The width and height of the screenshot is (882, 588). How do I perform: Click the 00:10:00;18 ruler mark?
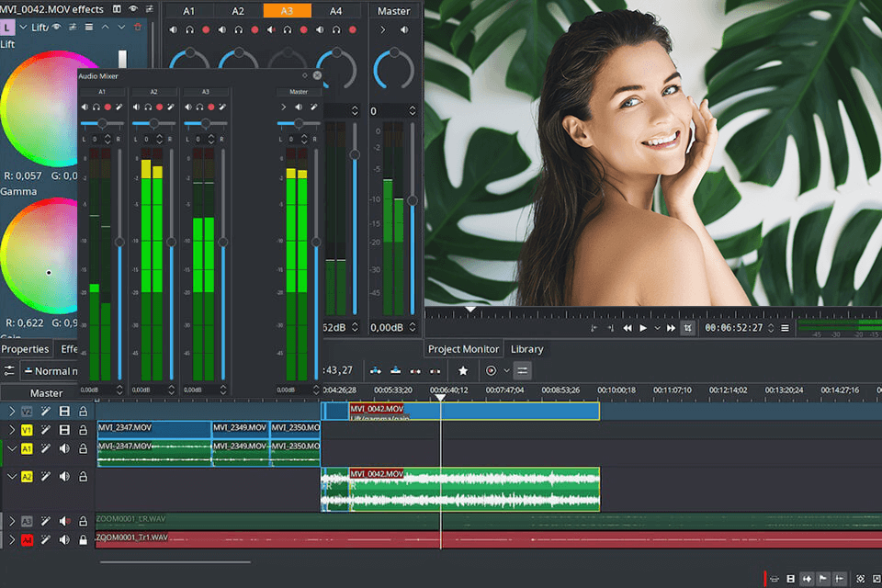(x=616, y=390)
